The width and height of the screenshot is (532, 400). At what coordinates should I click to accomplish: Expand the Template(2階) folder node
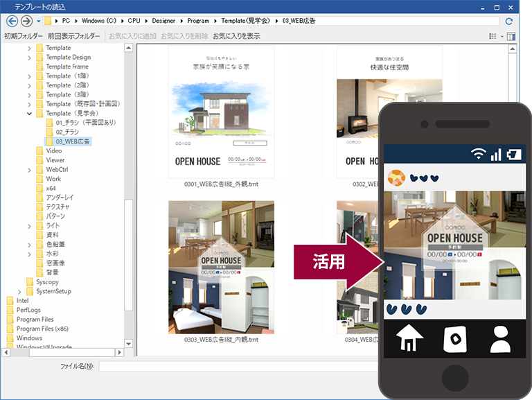[29, 85]
